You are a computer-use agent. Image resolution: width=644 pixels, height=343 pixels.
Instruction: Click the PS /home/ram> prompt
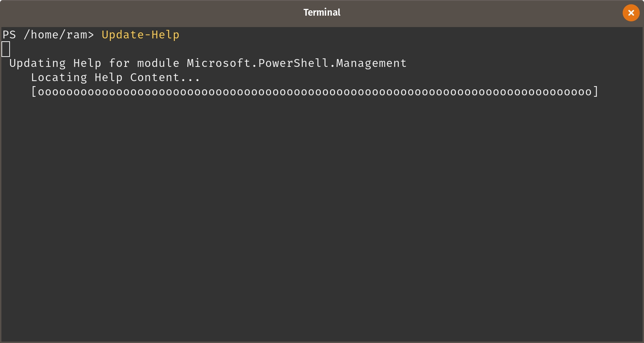coord(48,35)
